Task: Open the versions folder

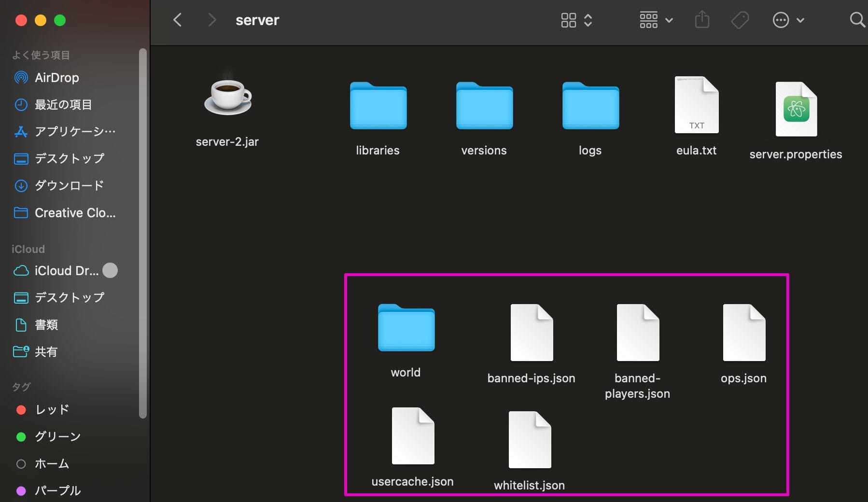Action: coord(484,106)
